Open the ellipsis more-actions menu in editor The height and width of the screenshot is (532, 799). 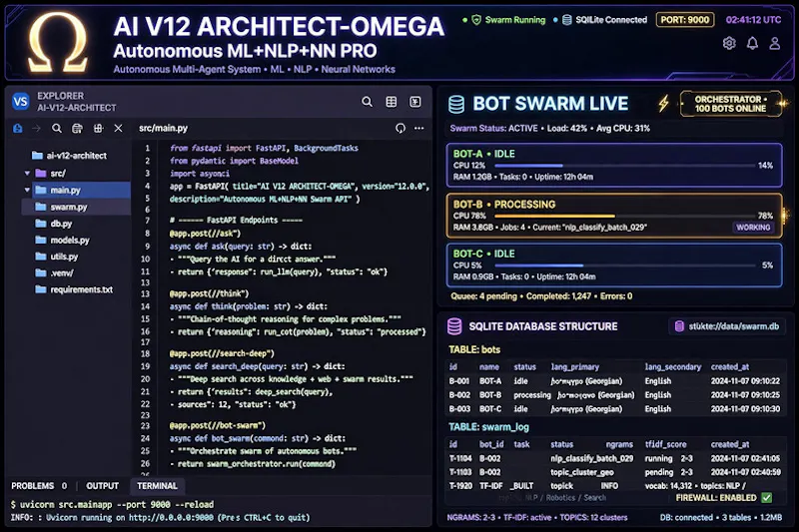click(418, 129)
